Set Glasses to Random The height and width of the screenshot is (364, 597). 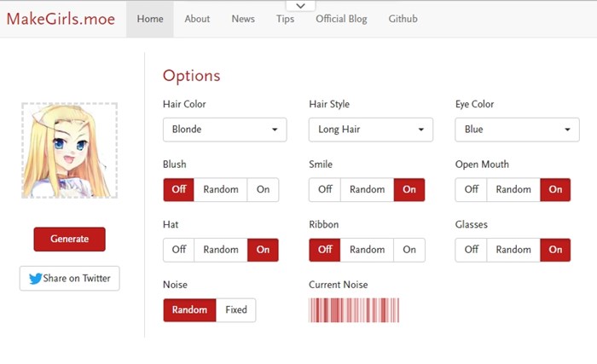pos(513,250)
